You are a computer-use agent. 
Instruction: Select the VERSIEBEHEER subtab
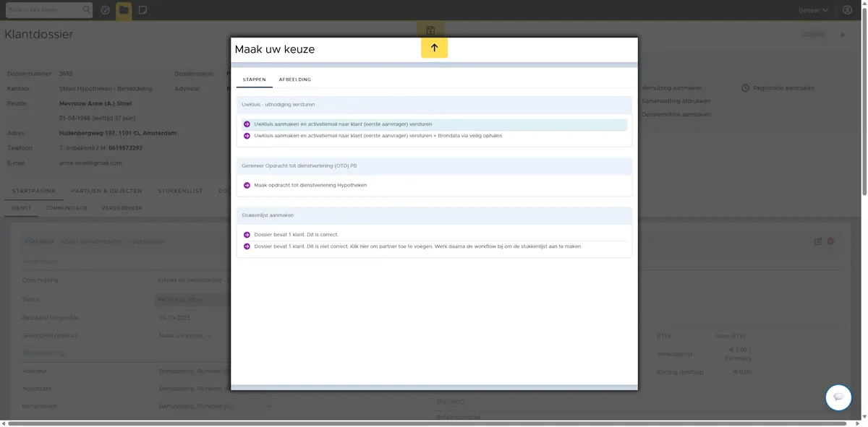[122, 208]
